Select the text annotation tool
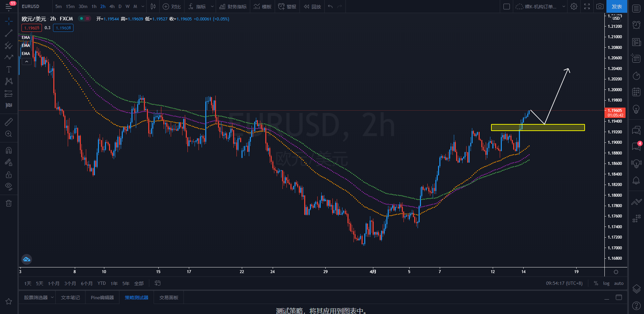 pyautogui.click(x=9, y=69)
